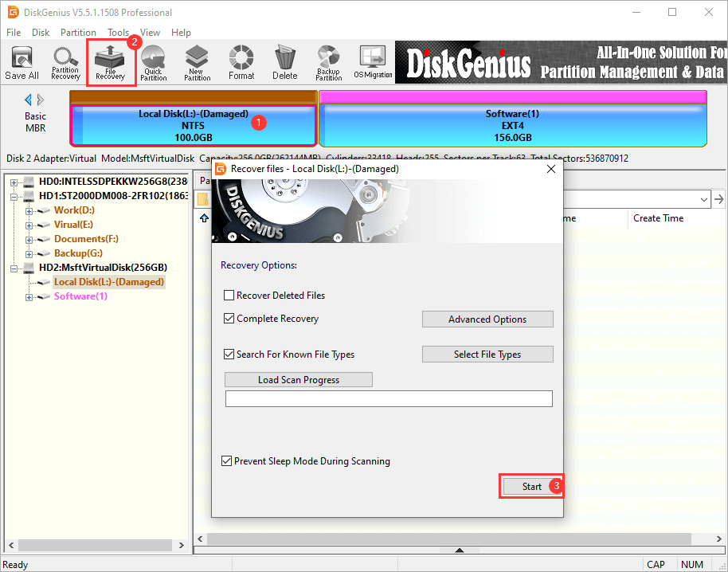Open the View menu
Image resolution: width=728 pixels, height=572 pixels.
tap(150, 33)
